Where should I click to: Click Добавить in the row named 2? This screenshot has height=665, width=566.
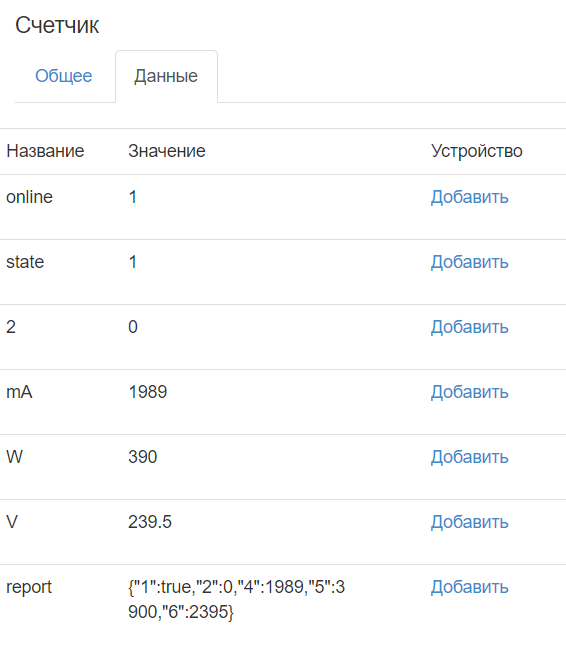(469, 327)
